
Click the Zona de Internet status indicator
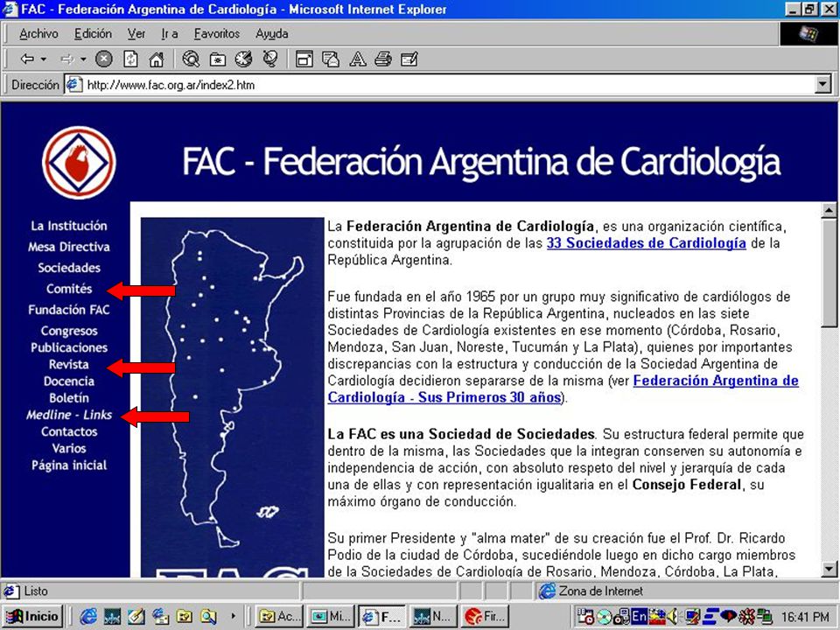point(592,591)
